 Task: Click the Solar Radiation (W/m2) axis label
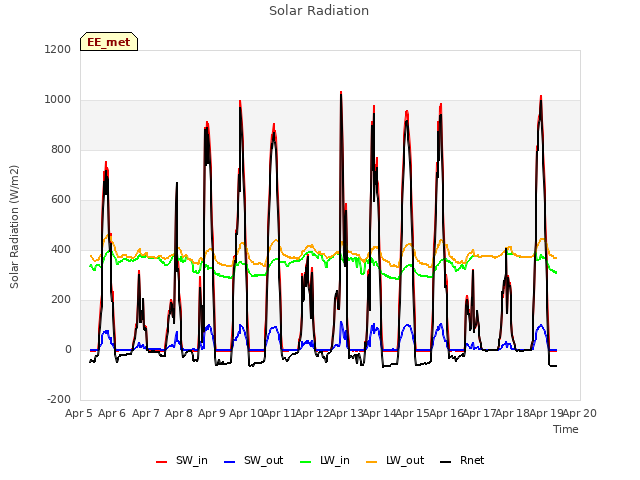tap(14, 227)
